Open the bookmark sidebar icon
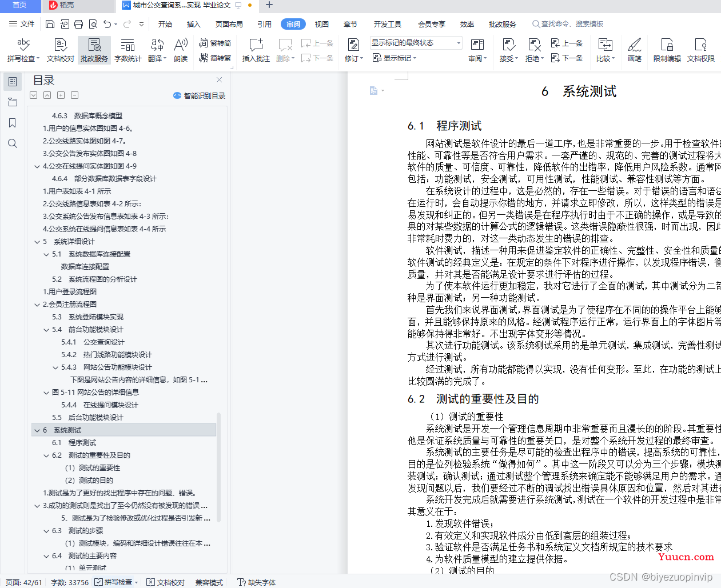This screenshot has width=721, height=588. coord(13,123)
